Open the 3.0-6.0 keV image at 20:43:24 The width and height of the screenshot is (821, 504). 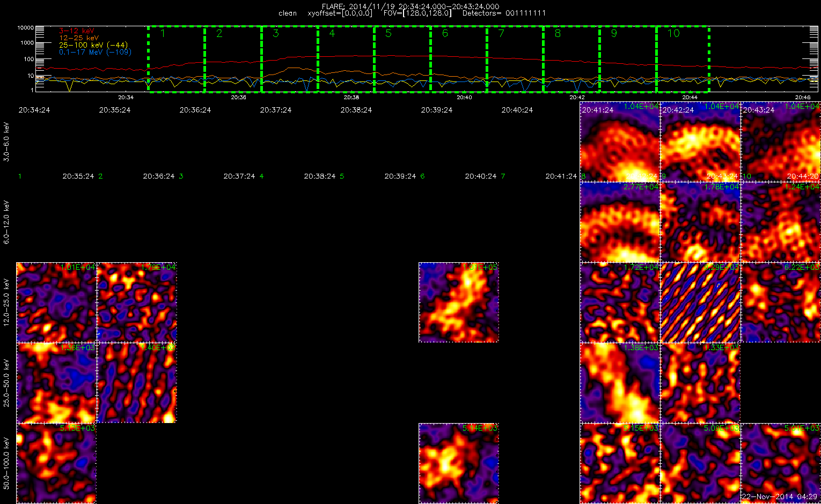click(x=781, y=142)
